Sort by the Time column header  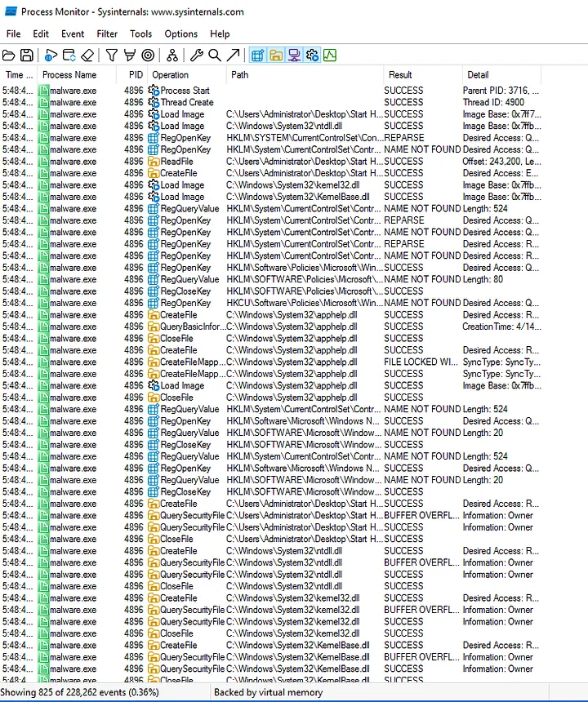tap(19, 75)
